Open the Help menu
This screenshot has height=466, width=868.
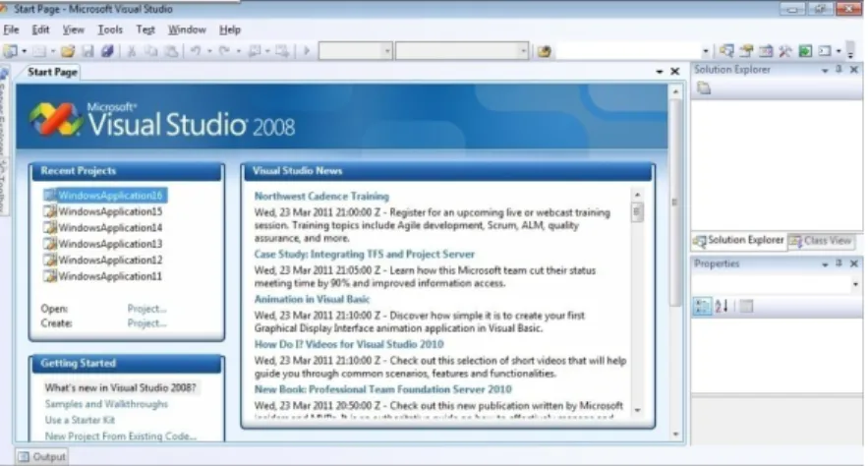click(230, 29)
